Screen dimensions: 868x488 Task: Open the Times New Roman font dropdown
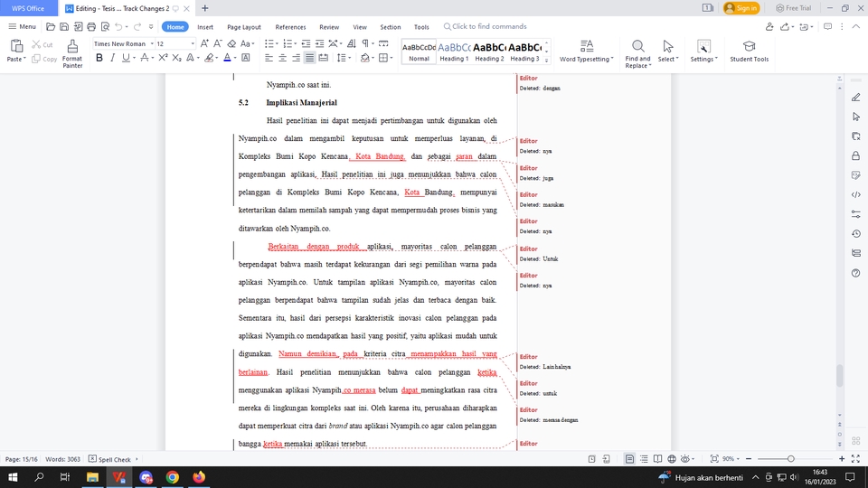pos(152,43)
